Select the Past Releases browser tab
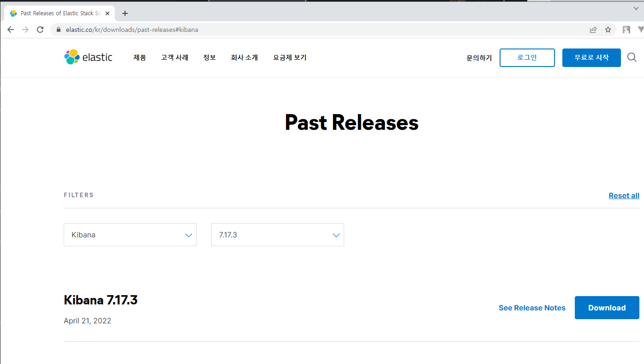This screenshot has width=644, height=364. point(60,13)
